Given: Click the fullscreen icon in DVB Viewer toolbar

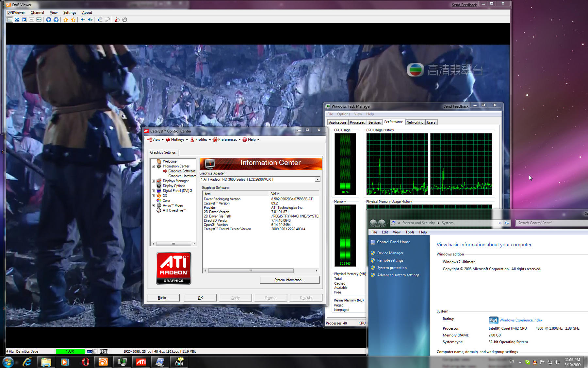Looking at the screenshot, I should 17,20.
